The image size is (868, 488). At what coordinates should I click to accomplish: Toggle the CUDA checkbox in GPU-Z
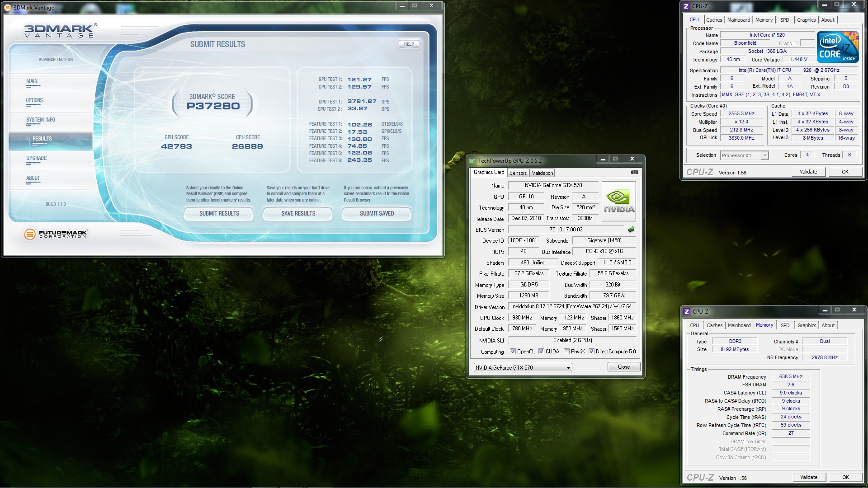(x=541, y=352)
